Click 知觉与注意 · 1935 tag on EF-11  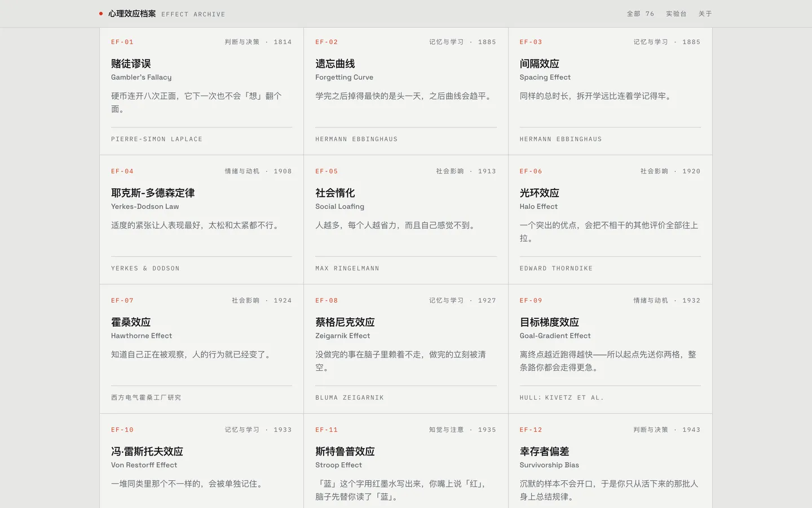[x=462, y=430]
